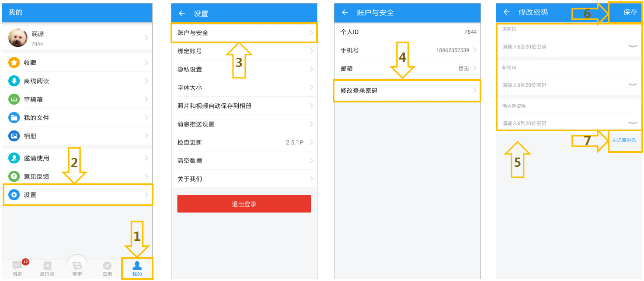The height and width of the screenshot is (281, 644).
Task: Go back from 修改密码 screen
Action: [507, 12]
